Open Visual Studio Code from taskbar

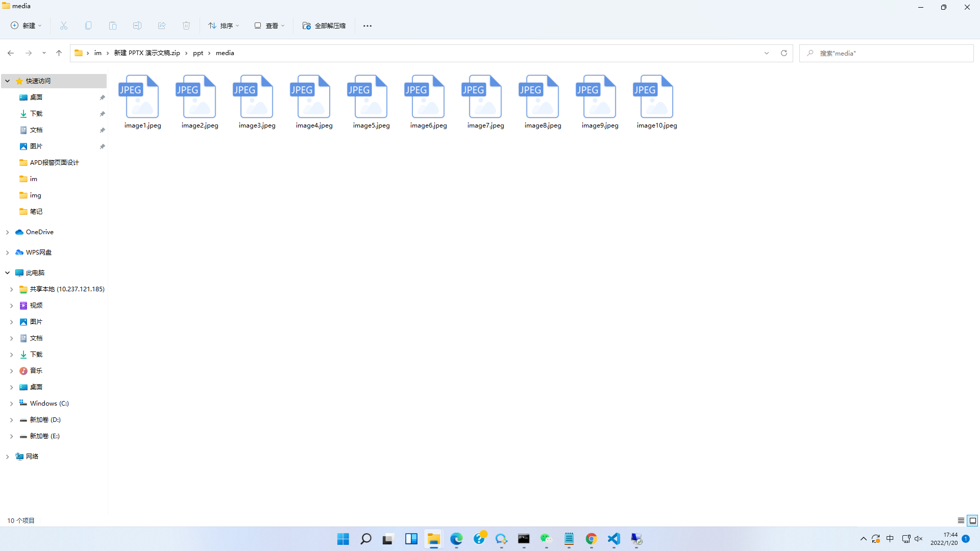pos(614,539)
